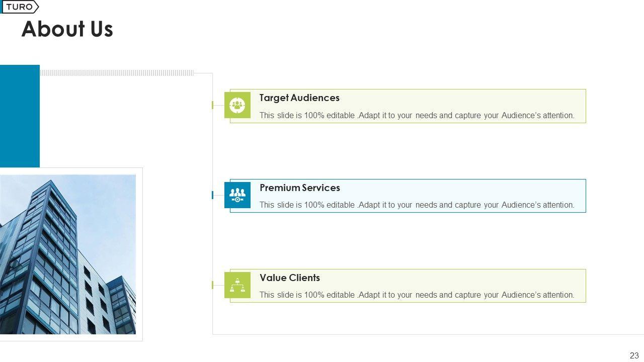This screenshot has width=644, height=362.
Task: Click blue connector marker beside Premium Services
Action: (213, 195)
